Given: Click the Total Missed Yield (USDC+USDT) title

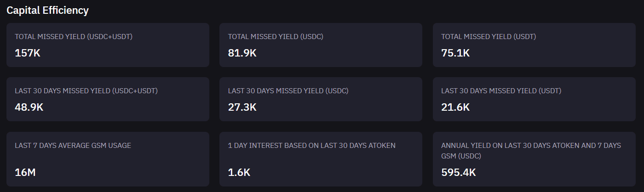Looking at the screenshot, I should [x=74, y=36].
